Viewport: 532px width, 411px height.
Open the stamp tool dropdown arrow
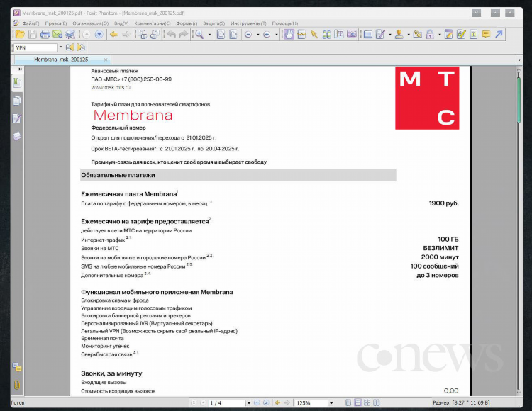tap(409, 35)
